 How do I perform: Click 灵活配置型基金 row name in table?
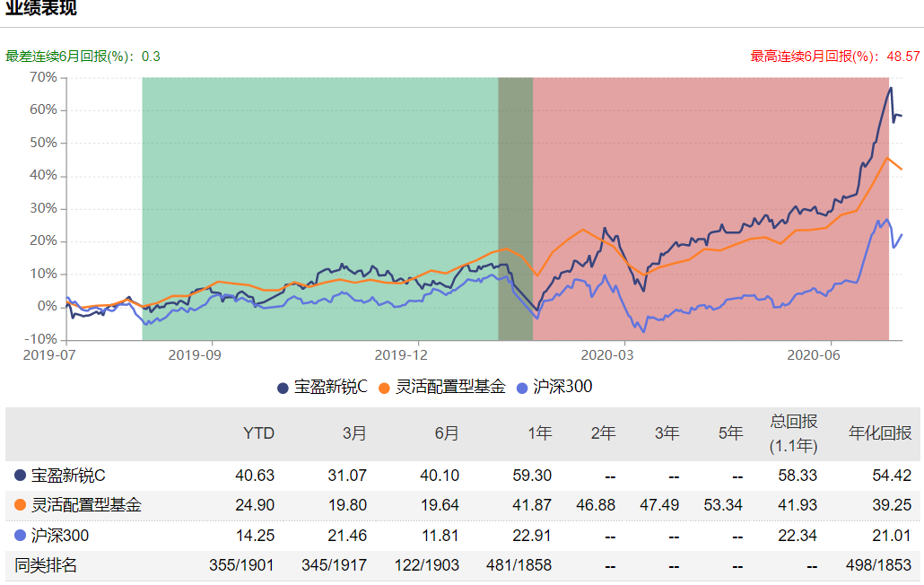tap(86, 505)
